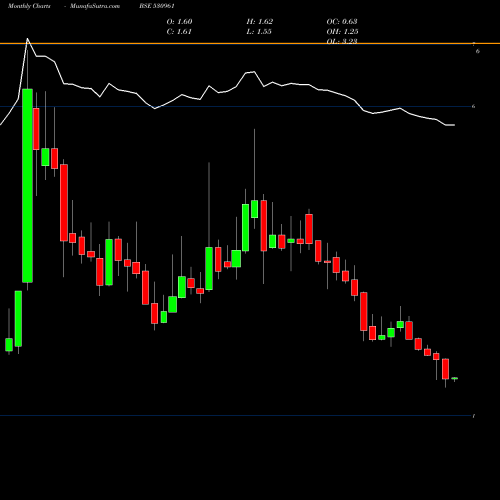Click the 'Monthly Charts' title text
The image size is (500, 500).
[29, 6]
